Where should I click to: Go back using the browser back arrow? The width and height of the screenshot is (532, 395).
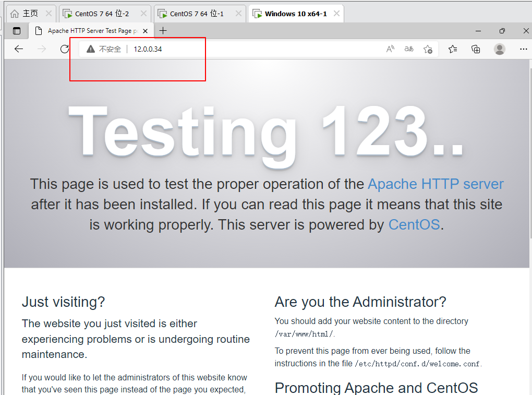[19, 49]
